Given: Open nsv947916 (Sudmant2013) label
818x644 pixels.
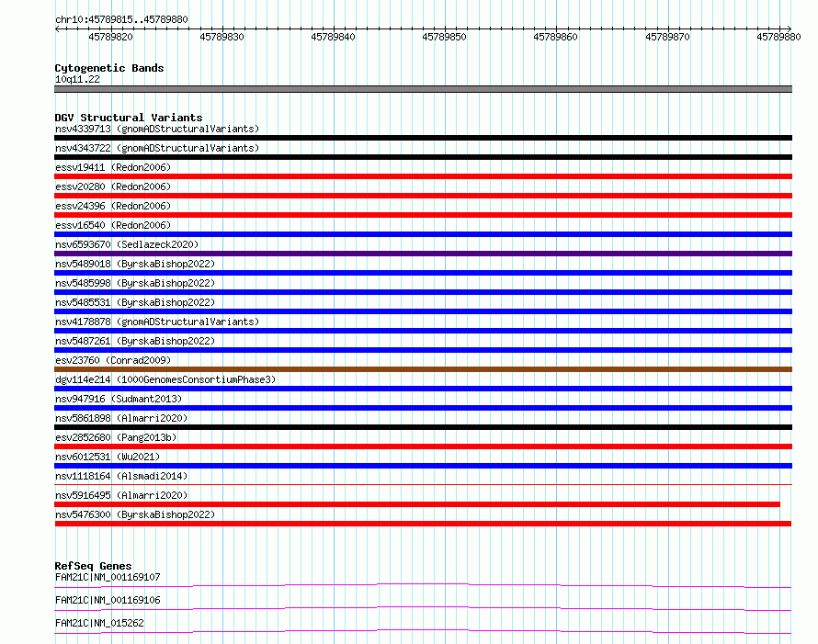Looking at the screenshot, I should (119, 399).
